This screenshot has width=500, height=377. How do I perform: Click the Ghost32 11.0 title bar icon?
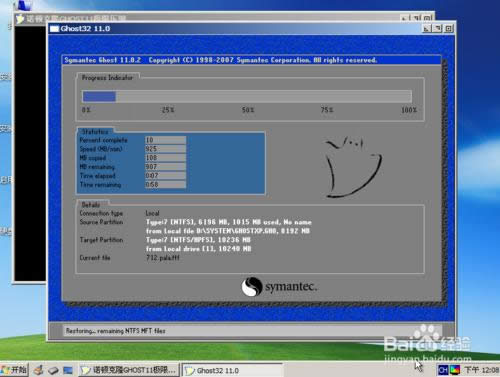[x=54, y=29]
